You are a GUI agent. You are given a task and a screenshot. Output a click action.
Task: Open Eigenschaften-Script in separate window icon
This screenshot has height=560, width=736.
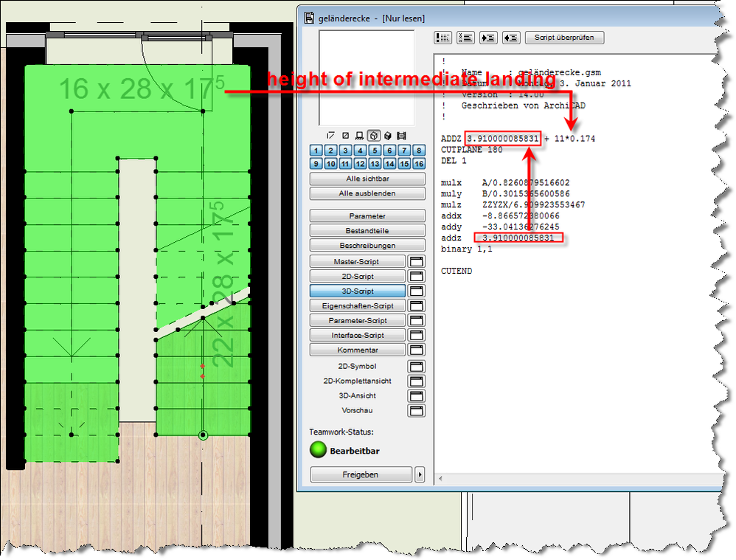(x=417, y=306)
